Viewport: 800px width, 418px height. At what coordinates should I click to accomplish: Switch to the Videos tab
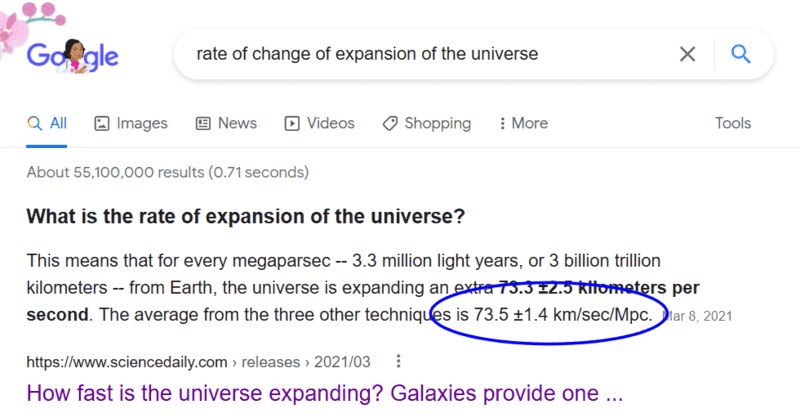click(x=330, y=124)
